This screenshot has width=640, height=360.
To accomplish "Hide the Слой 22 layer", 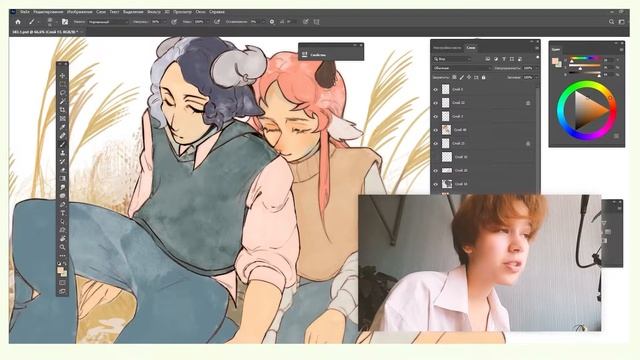I will pos(436,103).
